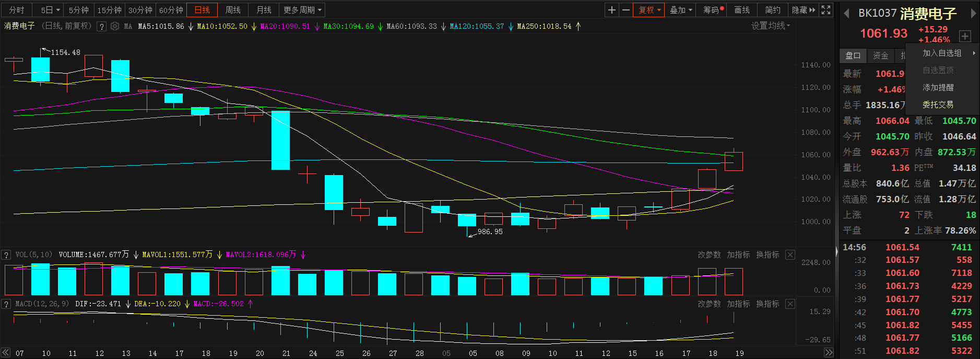The width and height of the screenshot is (980, 359).
Task: Switch to the 周线 weekly chart tab
Action: (x=233, y=10)
